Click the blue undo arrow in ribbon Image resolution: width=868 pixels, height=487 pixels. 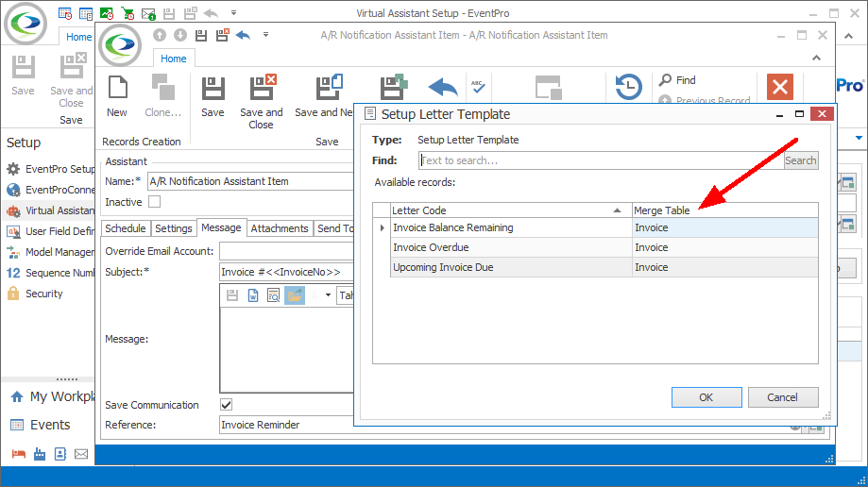point(443,88)
